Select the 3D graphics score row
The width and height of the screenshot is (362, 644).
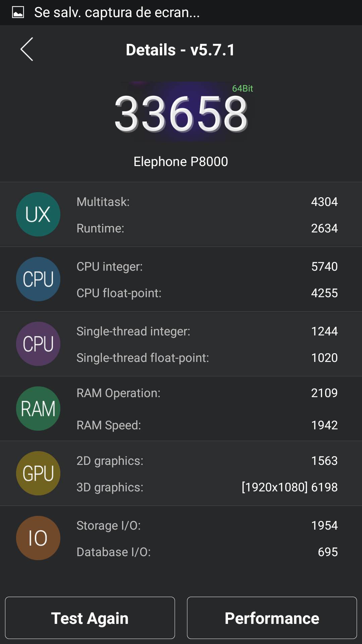pyautogui.click(x=207, y=487)
